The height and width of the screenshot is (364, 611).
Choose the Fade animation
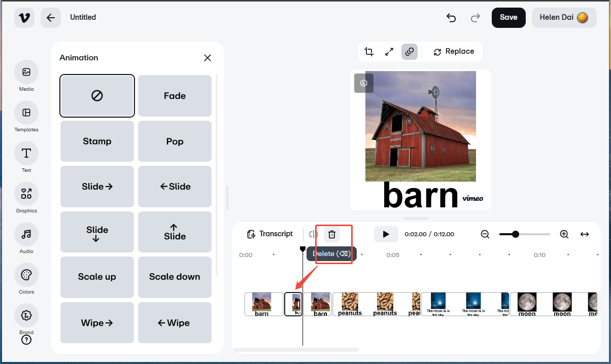(175, 96)
